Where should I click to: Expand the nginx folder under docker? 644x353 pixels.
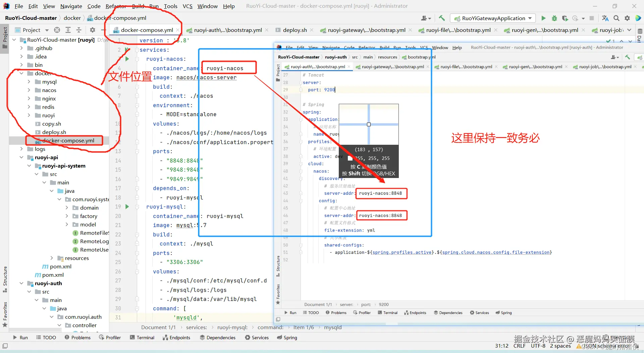29,98
